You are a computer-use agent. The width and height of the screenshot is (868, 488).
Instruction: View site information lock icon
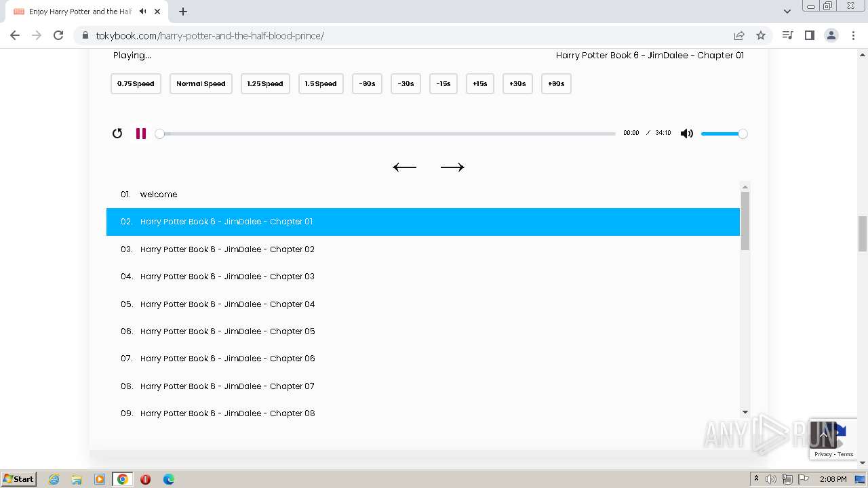[x=85, y=35]
